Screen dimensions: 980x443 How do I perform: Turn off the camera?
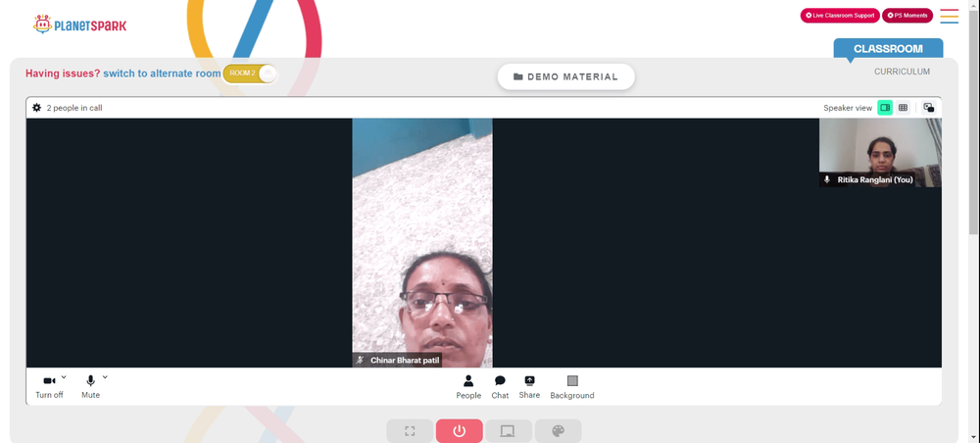(x=49, y=387)
